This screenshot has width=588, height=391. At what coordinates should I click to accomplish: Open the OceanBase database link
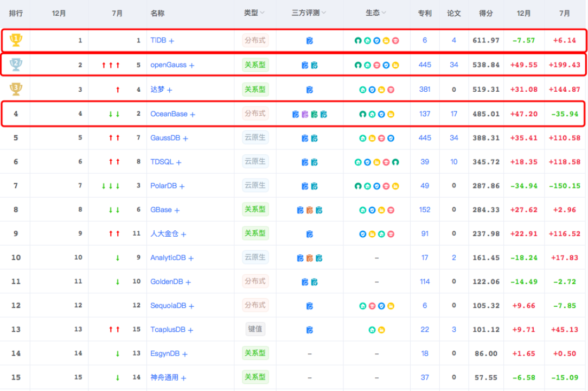click(x=169, y=114)
